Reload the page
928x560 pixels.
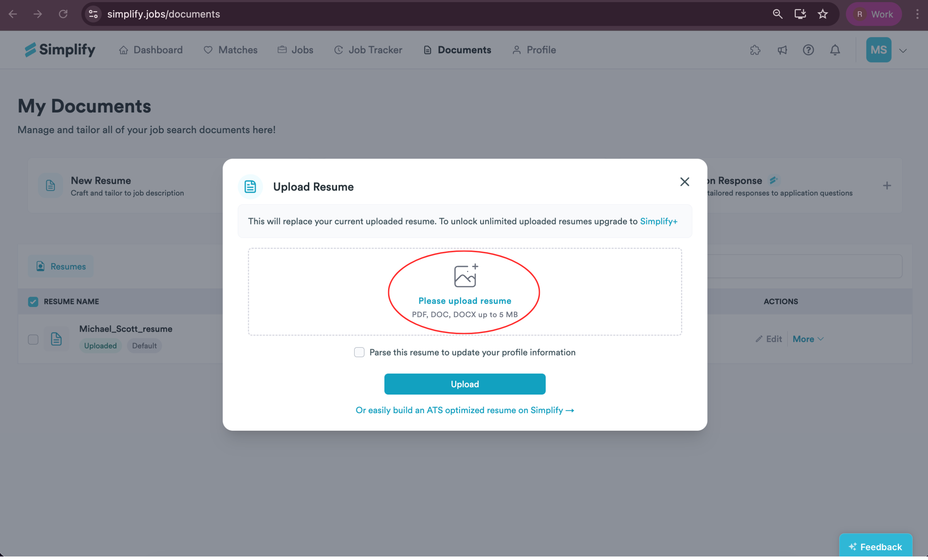point(63,14)
